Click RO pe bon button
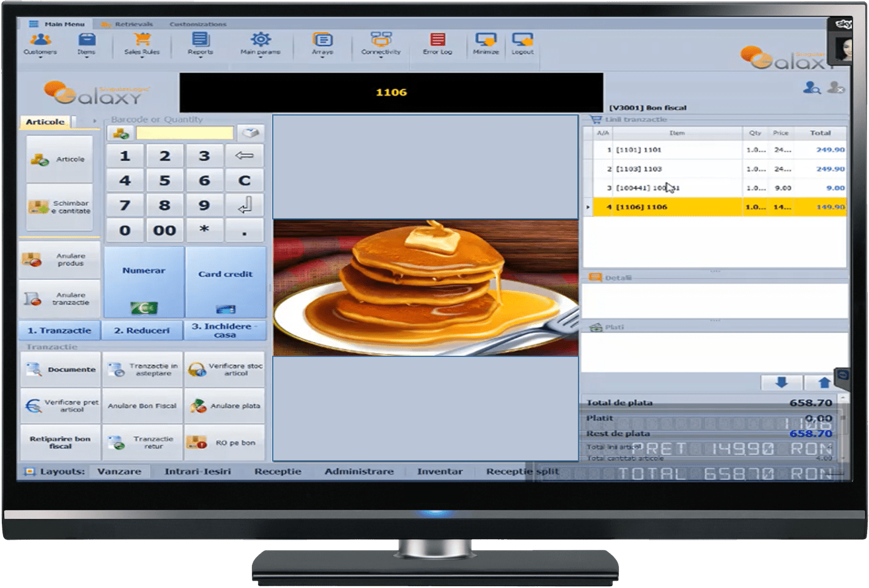 (224, 443)
